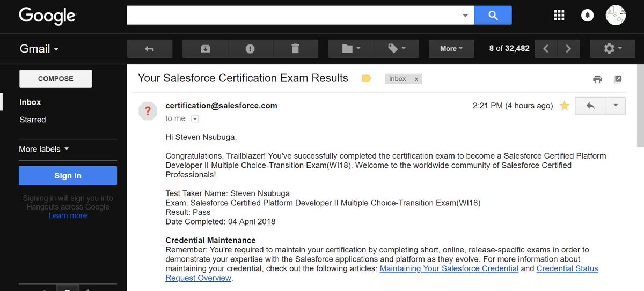Open the Learn more link
644x291 pixels.
(68, 215)
